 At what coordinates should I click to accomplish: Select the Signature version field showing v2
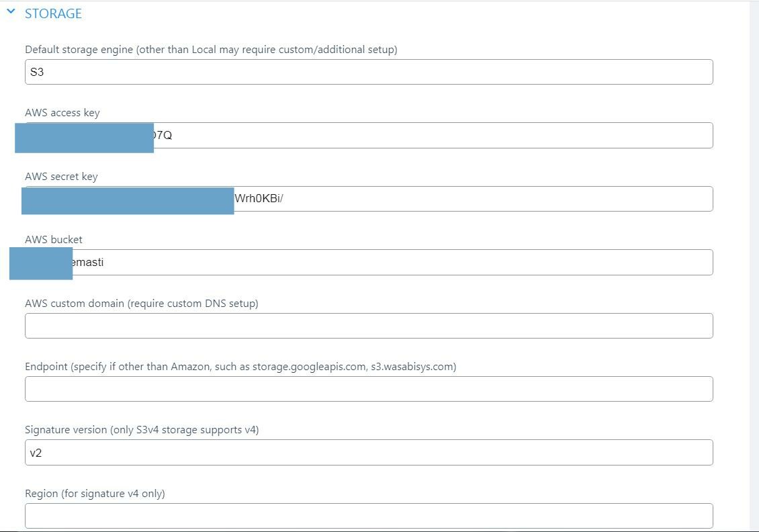[368, 453]
